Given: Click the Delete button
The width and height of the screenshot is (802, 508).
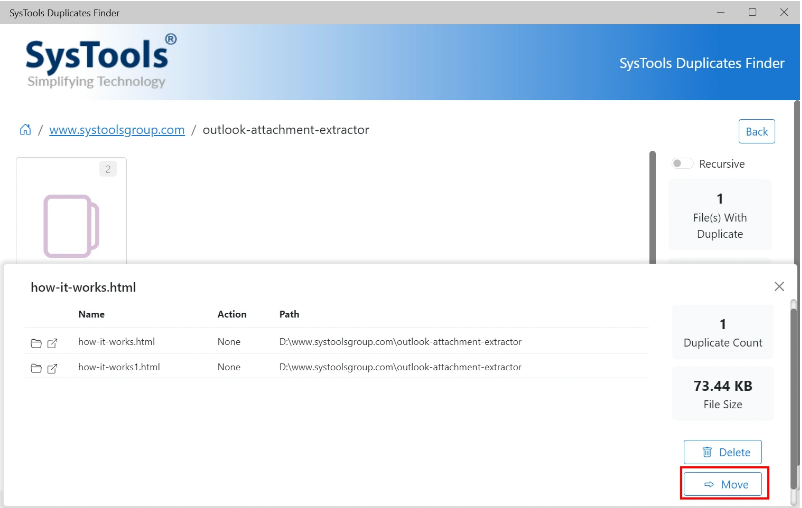Looking at the screenshot, I should tap(723, 452).
